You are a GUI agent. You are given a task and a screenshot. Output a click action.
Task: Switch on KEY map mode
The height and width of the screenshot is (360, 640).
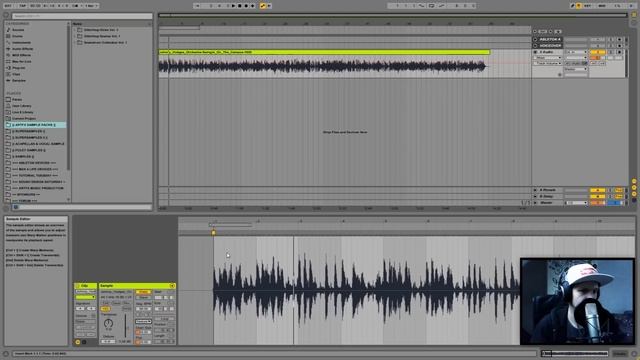pos(588,6)
